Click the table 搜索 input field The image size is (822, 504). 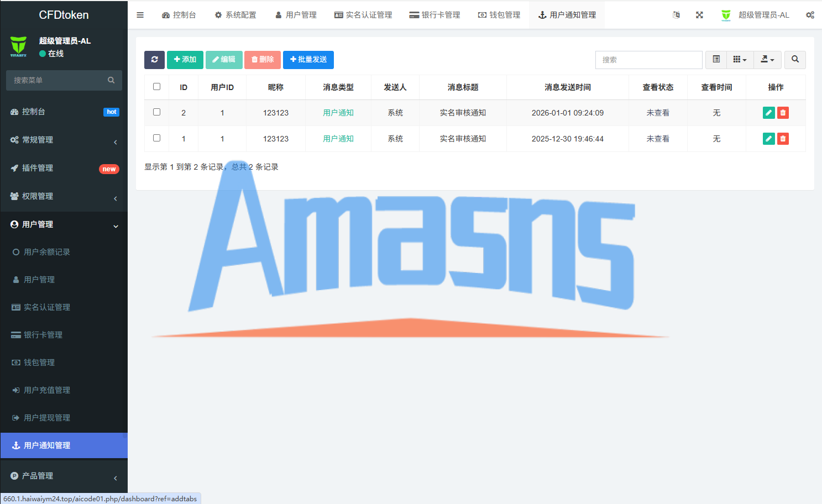click(x=649, y=60)
